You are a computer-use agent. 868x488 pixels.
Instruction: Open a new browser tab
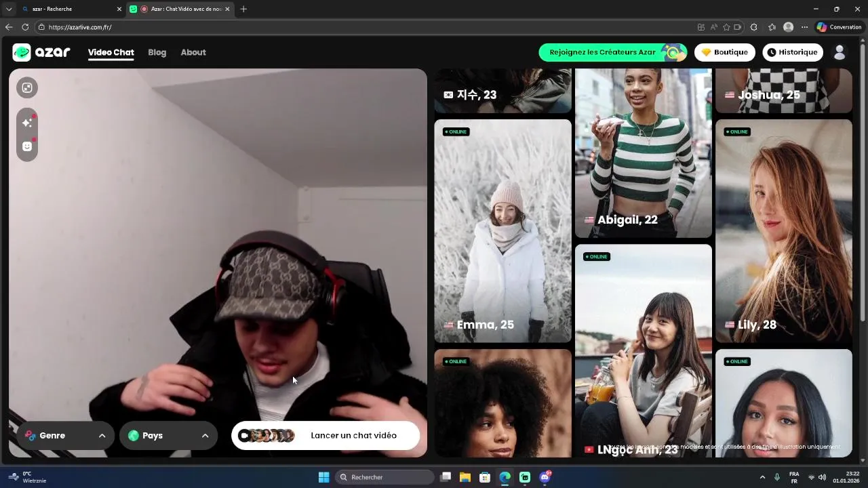(x=243, y=9)
